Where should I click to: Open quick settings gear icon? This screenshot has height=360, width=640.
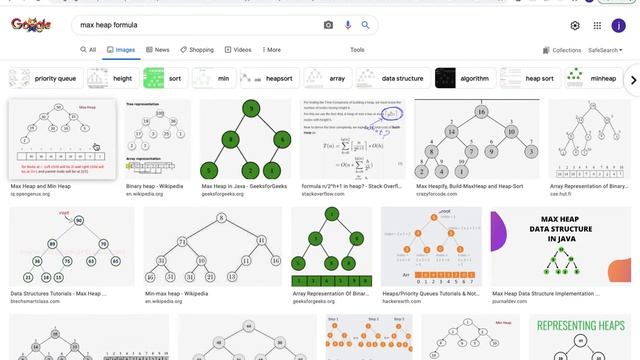pos(575,26)
